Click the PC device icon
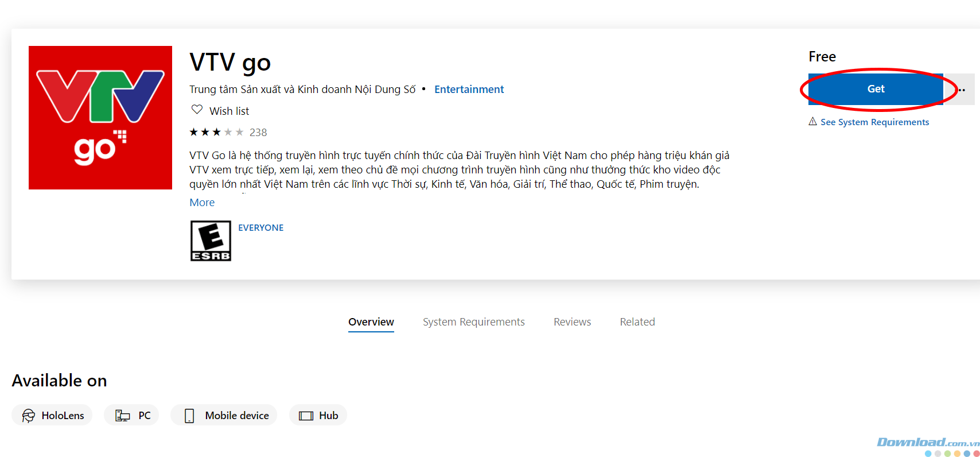Screen dimensions: 980x457 [123, 416]
